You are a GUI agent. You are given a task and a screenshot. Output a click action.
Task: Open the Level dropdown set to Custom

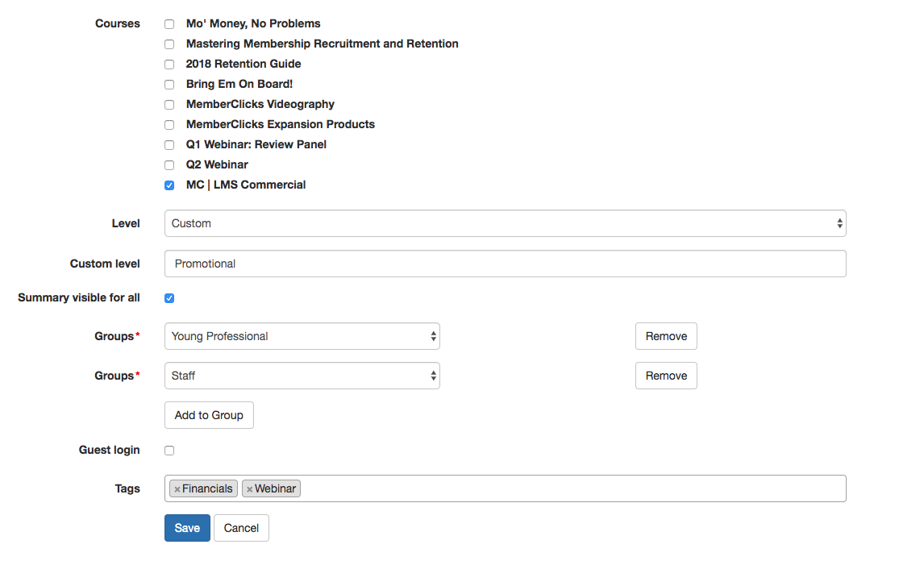505,223
